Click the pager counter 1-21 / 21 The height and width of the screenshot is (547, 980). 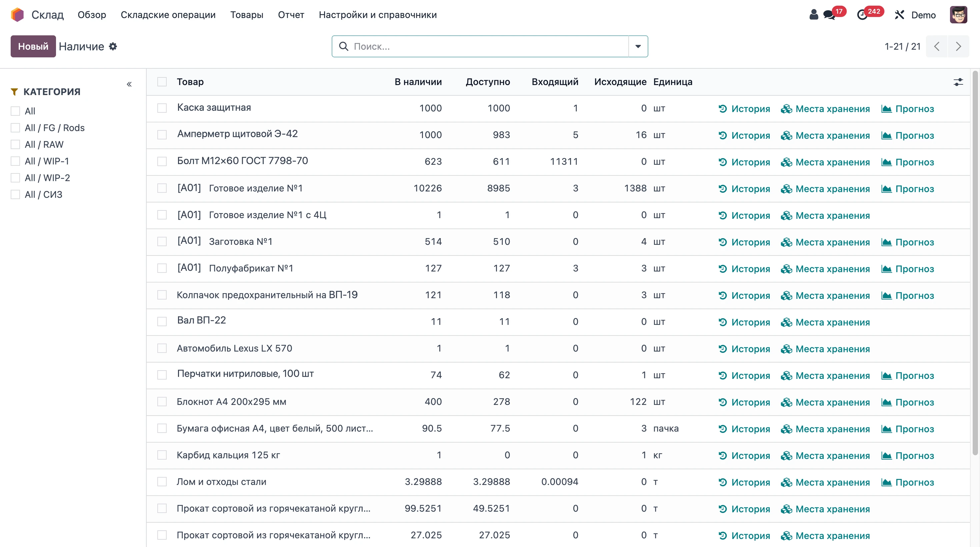(902, 46)
